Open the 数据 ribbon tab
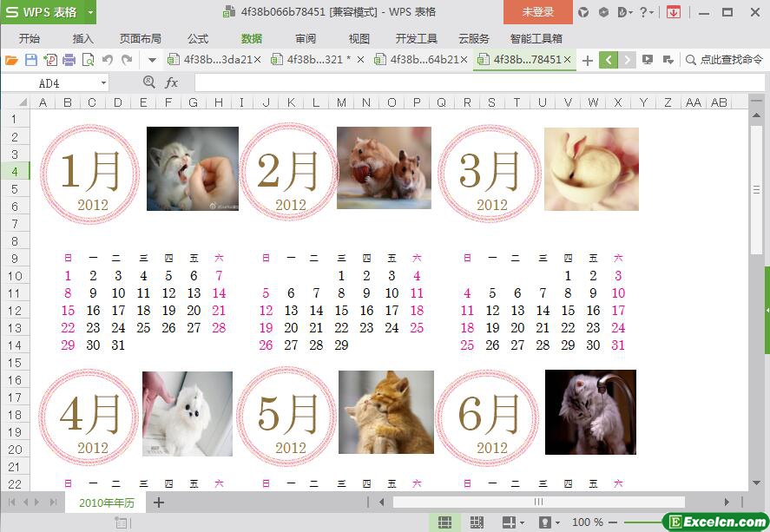This screenshot has height=532, width=770. (x=252, y=39)
